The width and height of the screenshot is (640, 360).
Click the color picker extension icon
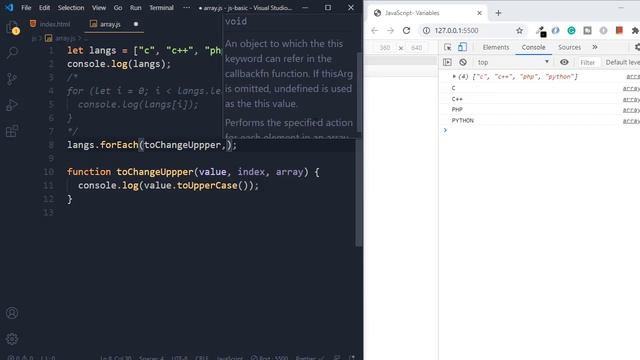click(541, 31)
